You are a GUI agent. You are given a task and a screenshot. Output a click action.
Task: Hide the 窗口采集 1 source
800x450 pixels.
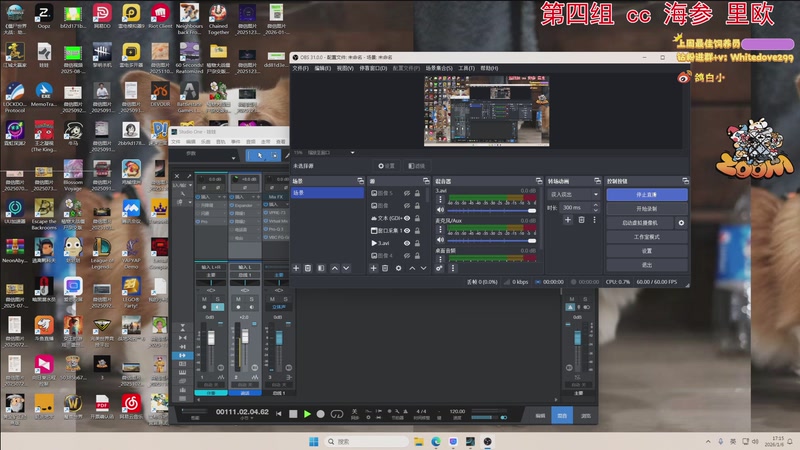click(407, 231)
